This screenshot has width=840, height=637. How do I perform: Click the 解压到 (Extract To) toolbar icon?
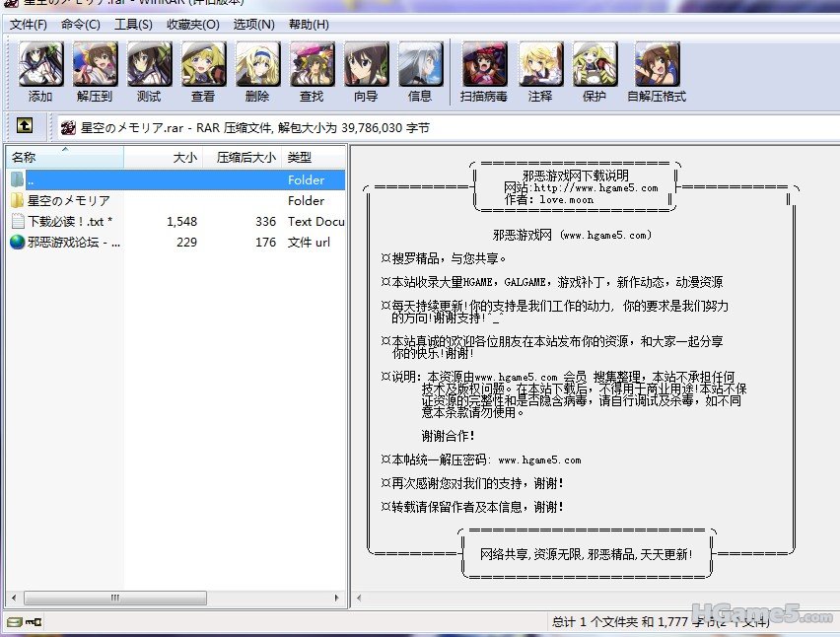coord(95,71)
